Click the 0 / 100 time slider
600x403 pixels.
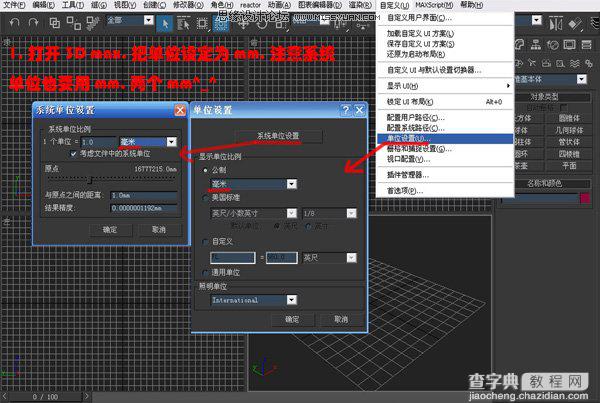click(45, 396)
